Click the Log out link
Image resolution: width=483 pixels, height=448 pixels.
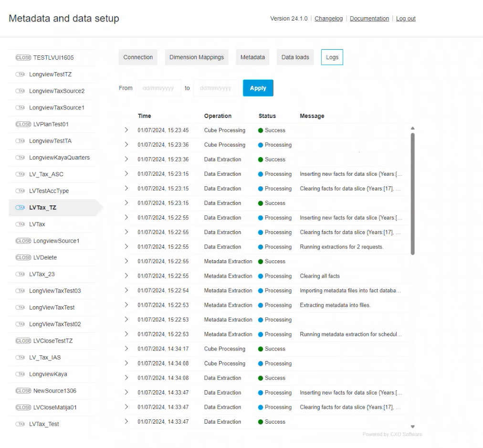point(406,19)
